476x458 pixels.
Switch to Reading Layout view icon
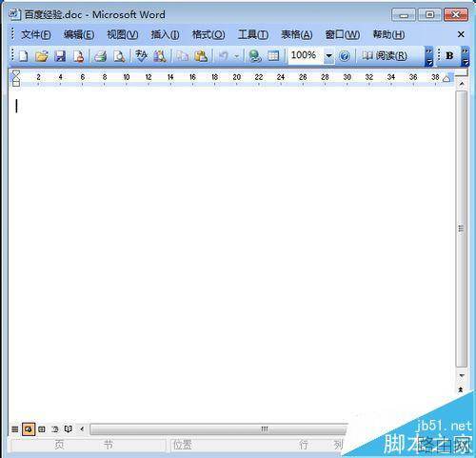[x=69, y=429]
